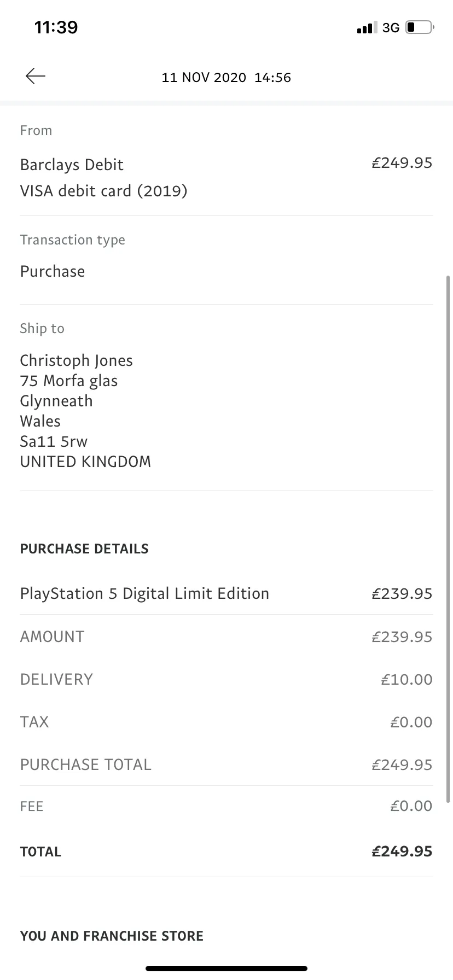Tap the cellular signal bars icon

(x=367, y=27)
